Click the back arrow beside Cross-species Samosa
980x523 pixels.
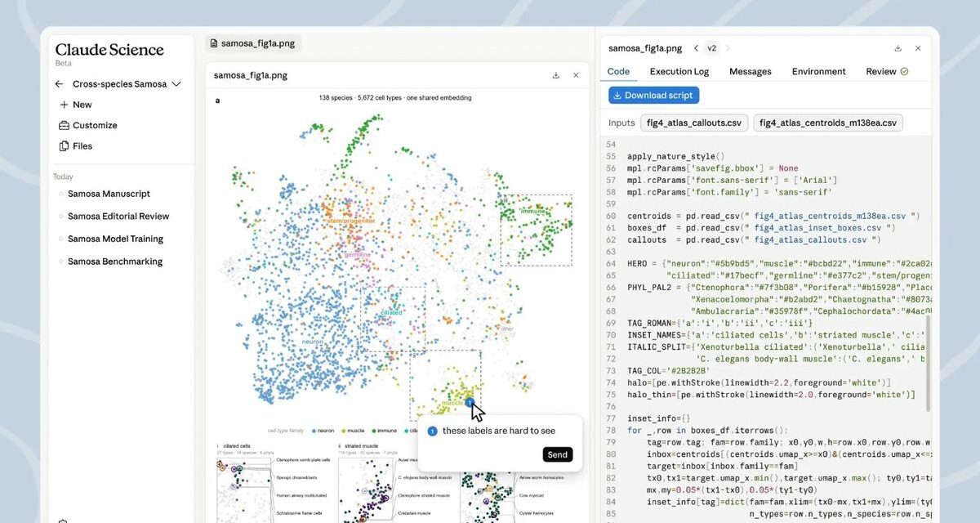(59, 84)
